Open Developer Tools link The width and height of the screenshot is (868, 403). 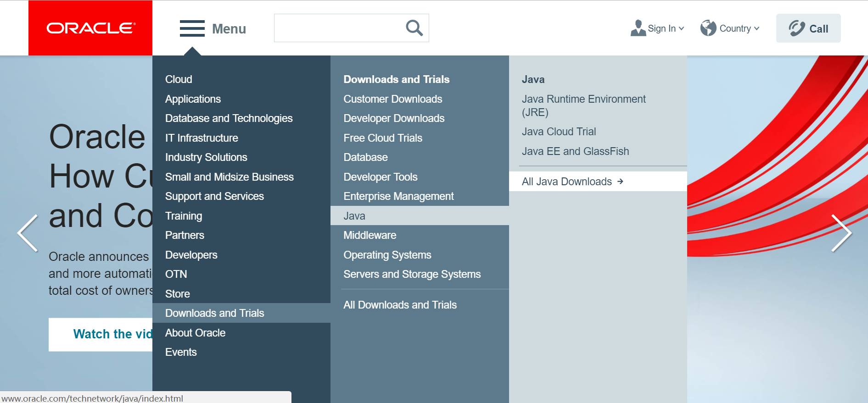(380, 177)
